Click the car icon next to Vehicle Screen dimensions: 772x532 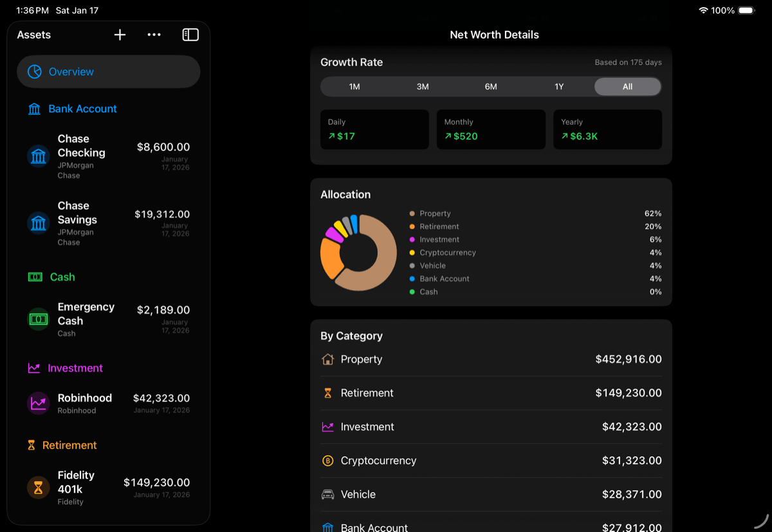click(x=329, y=494)
